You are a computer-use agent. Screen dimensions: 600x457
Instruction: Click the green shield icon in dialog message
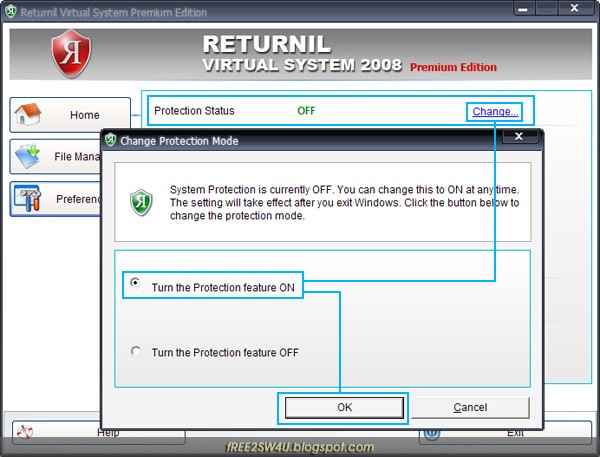[x=141, y=202]
